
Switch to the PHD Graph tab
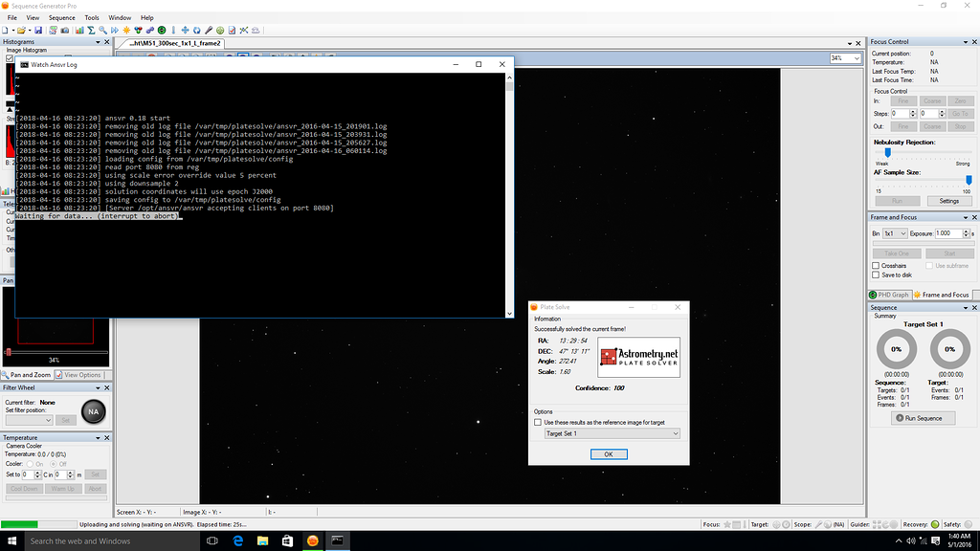(x=888, y=295)
